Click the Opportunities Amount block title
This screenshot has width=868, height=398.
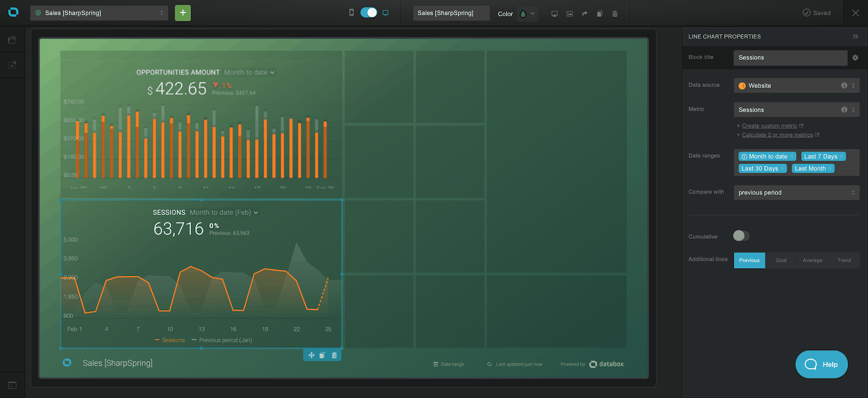(x=178, y=72)
